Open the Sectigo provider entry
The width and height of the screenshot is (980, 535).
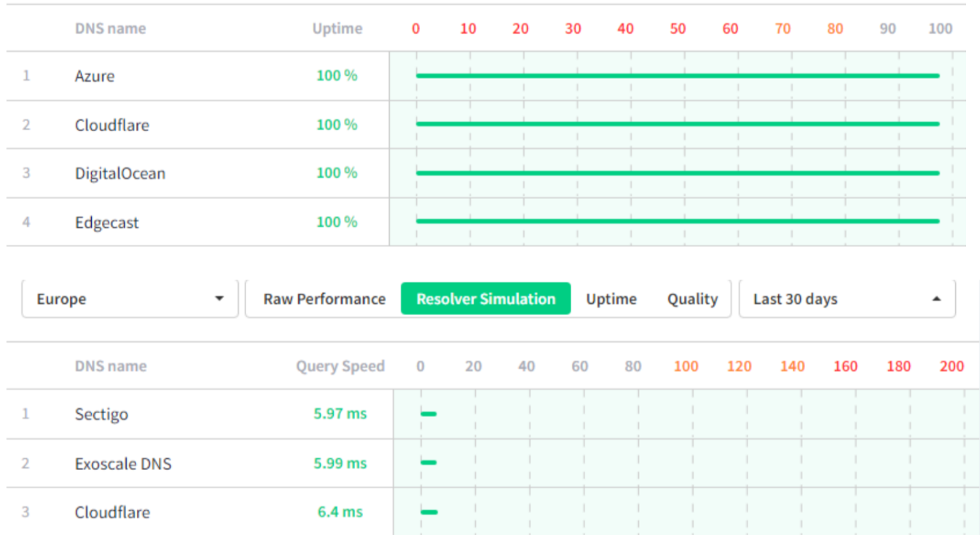[x=101, y=414]
